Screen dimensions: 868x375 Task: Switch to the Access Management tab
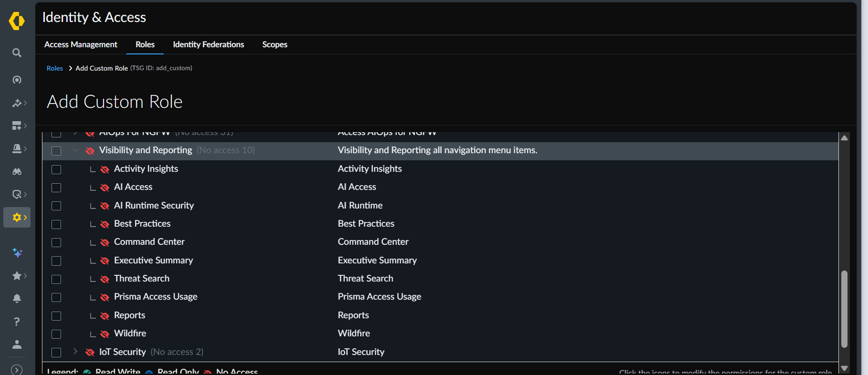click(x=81, y=44)
